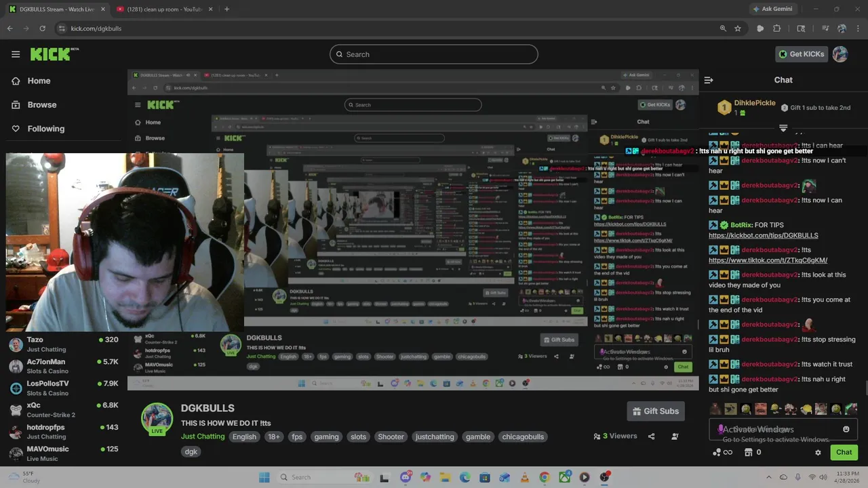Collapse the chat panel arrow icon
The width and height of the screenshot is (868, 488).
tap(709, 80)
